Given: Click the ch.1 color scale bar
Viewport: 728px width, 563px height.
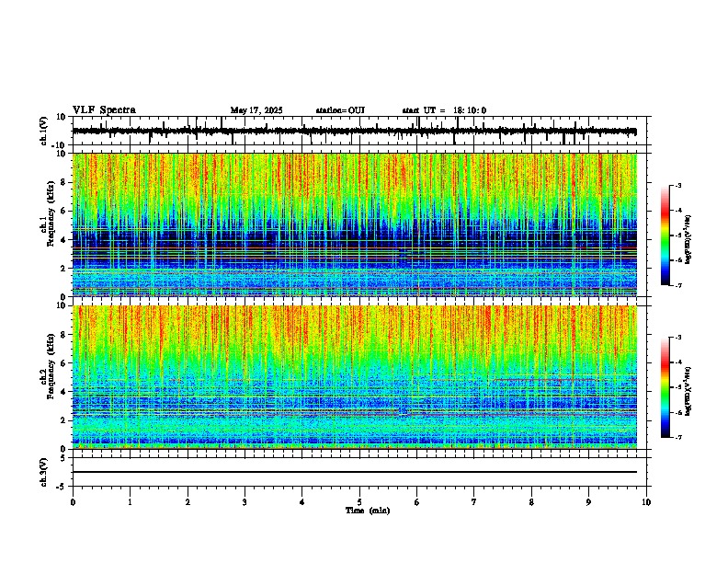Looking at the screenshot, I should coord(665,236).
